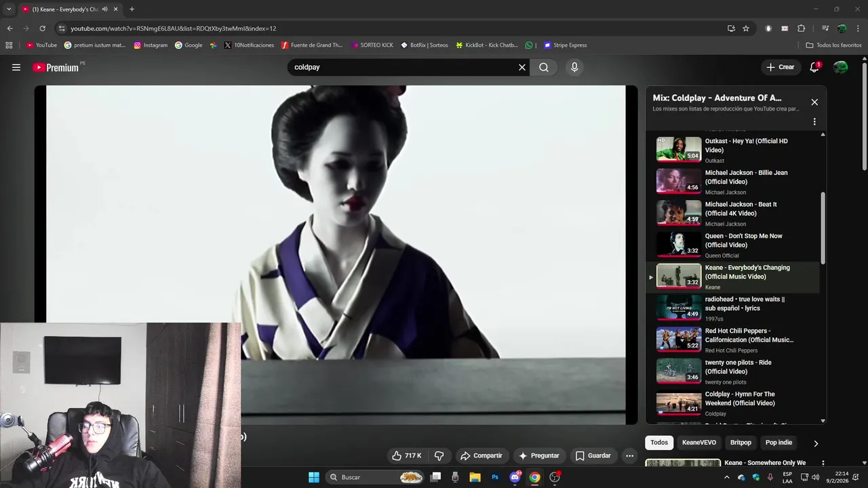Click the page vertical scrollbar
This screenshot has height=488, width=868.
pyautogui.click(x=864, y=117)
